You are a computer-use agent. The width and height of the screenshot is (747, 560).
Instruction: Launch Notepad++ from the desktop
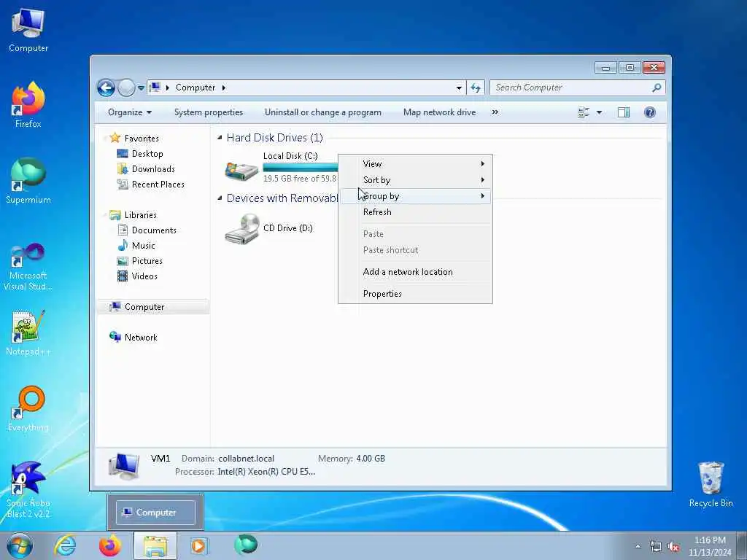[28, 332]
